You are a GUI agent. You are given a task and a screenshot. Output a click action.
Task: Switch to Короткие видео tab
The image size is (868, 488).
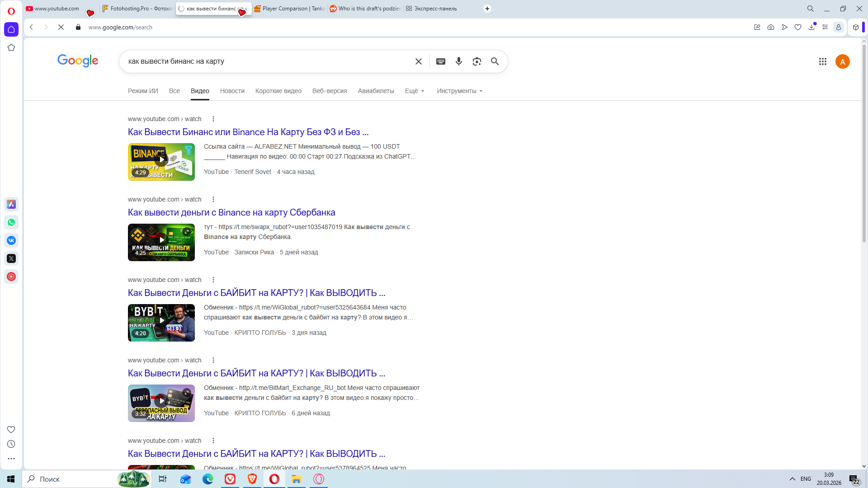point(278,91)
